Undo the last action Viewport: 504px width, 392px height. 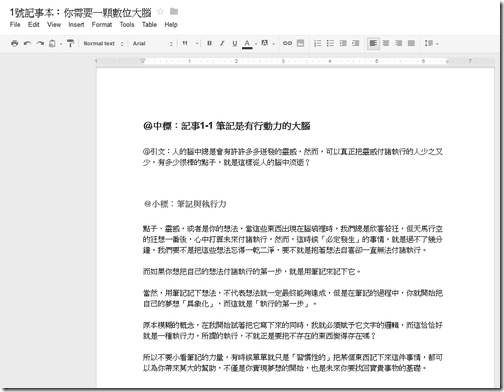point(27,43)
